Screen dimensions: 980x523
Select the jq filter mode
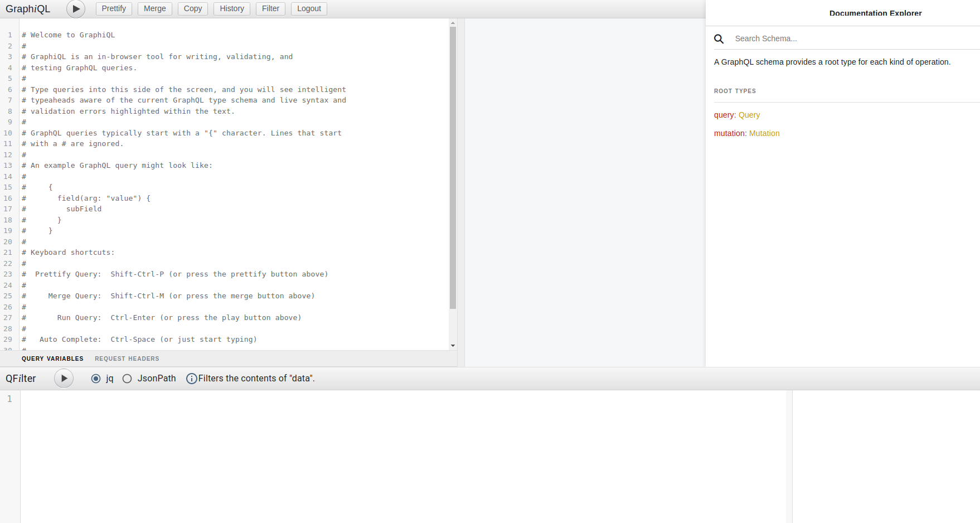pos(96,378)
